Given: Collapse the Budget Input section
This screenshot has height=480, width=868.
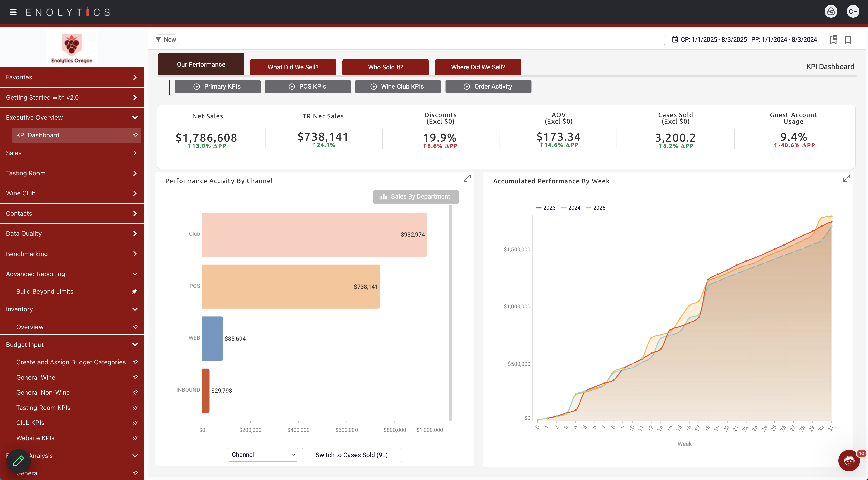Looking at the screenshot, I should tap(72, 345).
